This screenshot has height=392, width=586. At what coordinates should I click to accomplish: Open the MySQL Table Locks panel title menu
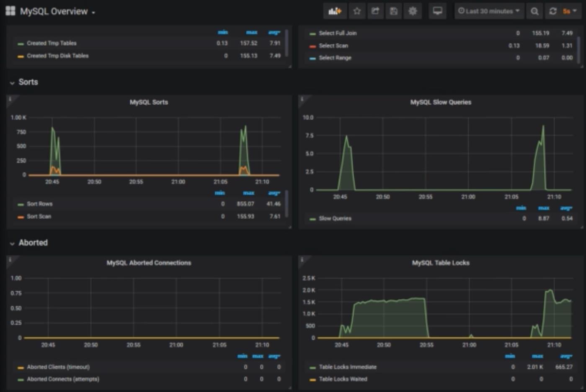(441, 263)
